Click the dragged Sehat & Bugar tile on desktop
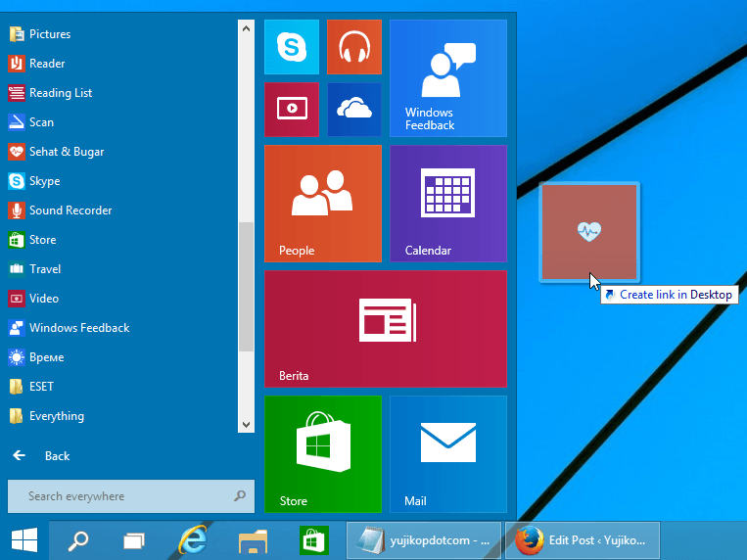Viewport: 747px width, 560px height. (589, 232)
